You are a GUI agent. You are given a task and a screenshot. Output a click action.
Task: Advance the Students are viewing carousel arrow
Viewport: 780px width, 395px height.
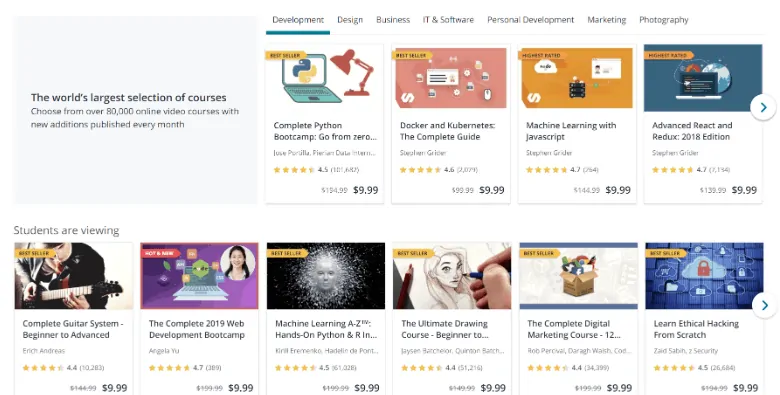click(765, 305)
